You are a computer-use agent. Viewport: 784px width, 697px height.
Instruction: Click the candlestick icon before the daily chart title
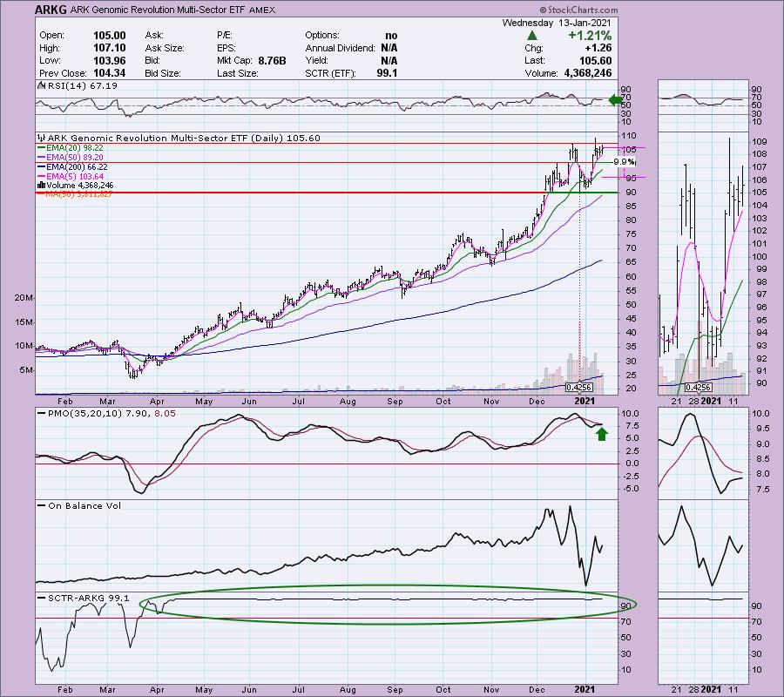tap(42, 138)
